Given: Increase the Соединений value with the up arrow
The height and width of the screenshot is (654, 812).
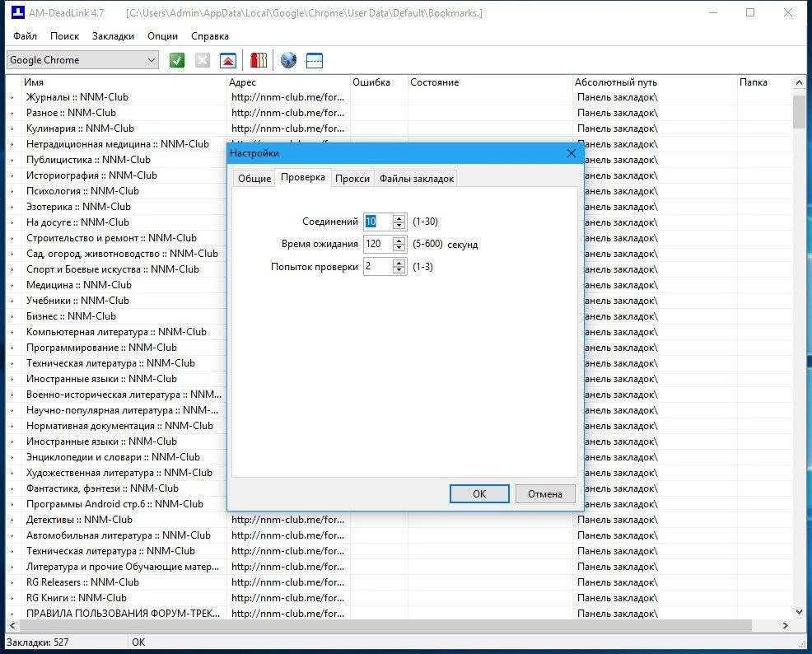Looking at the screenshot, I should [399, 217].
